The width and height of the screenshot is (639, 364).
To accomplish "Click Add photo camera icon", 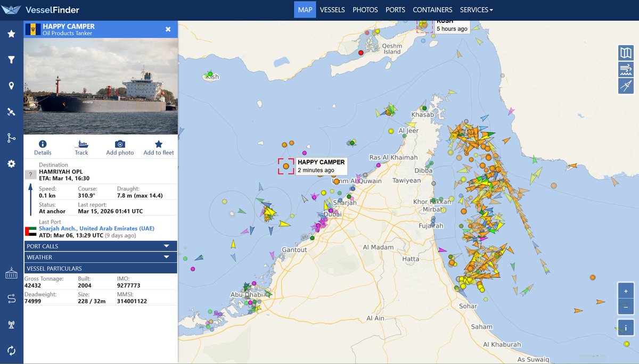I will [x=120, y=148].
